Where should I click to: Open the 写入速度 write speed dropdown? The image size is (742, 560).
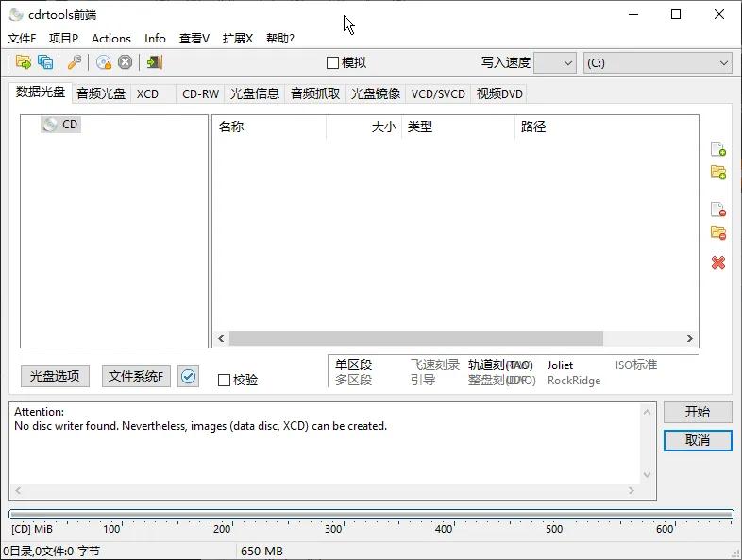[x=554, y=63]
